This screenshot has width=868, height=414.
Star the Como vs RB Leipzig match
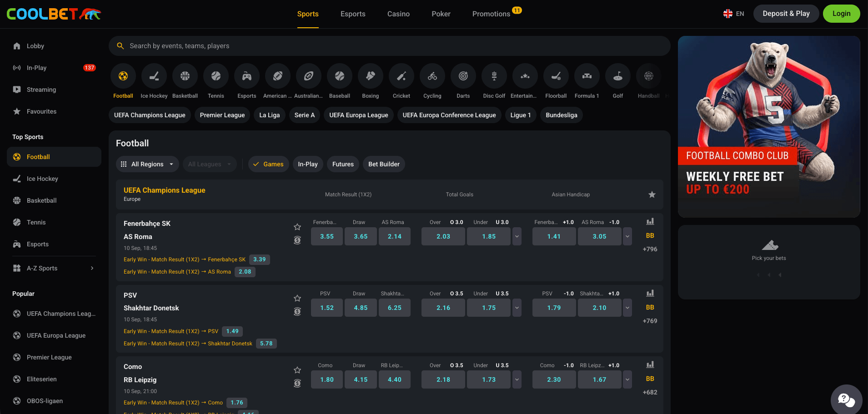pos(297,370)
